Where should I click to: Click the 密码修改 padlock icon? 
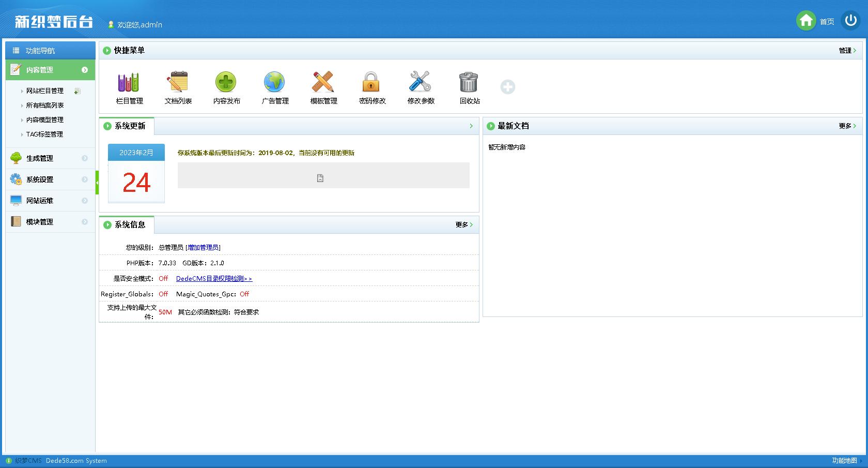click(371, 83)
